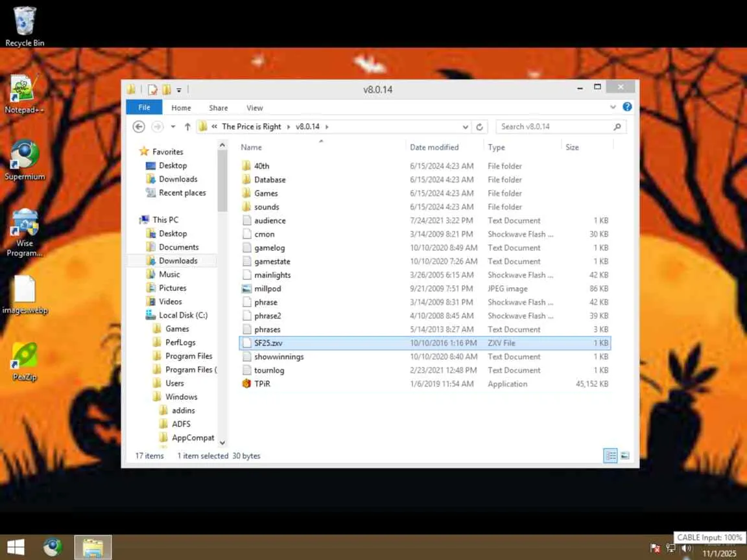This screenshot has width=747, height=560.
Task: Click the search magnifier icon
Action: tap(617, 126)
